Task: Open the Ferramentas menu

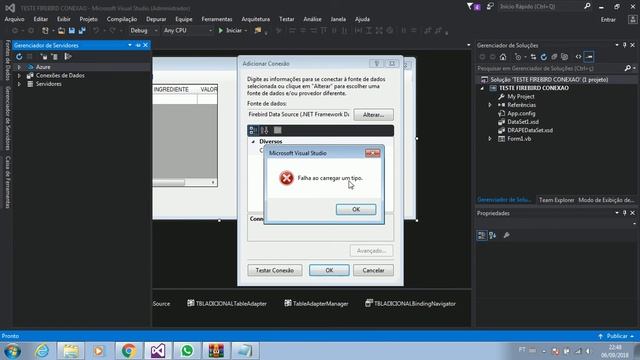Action: 217,19
